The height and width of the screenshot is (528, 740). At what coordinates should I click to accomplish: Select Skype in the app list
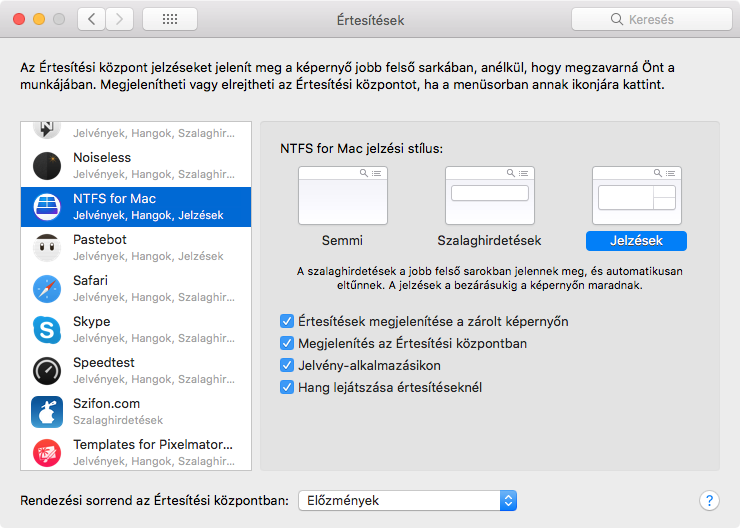pos(136,330)
